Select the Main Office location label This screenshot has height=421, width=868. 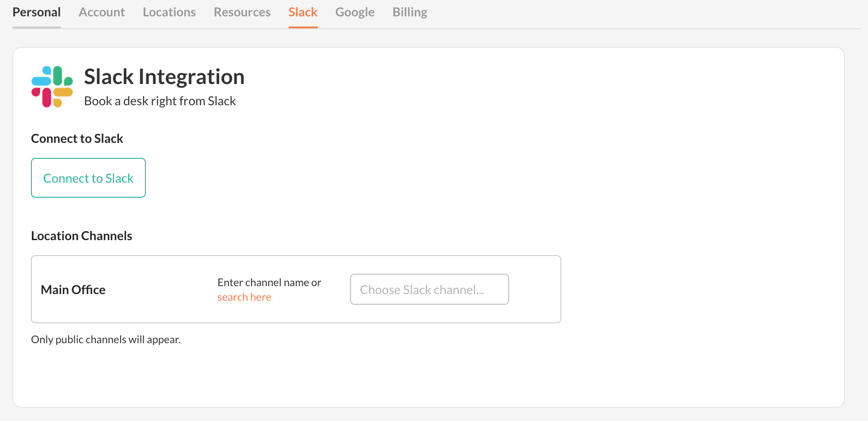(73, 290)
